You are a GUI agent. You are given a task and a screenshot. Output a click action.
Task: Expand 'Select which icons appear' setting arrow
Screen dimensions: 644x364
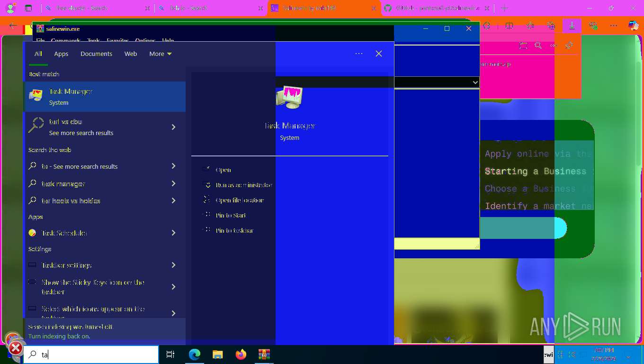coord(173,313)
